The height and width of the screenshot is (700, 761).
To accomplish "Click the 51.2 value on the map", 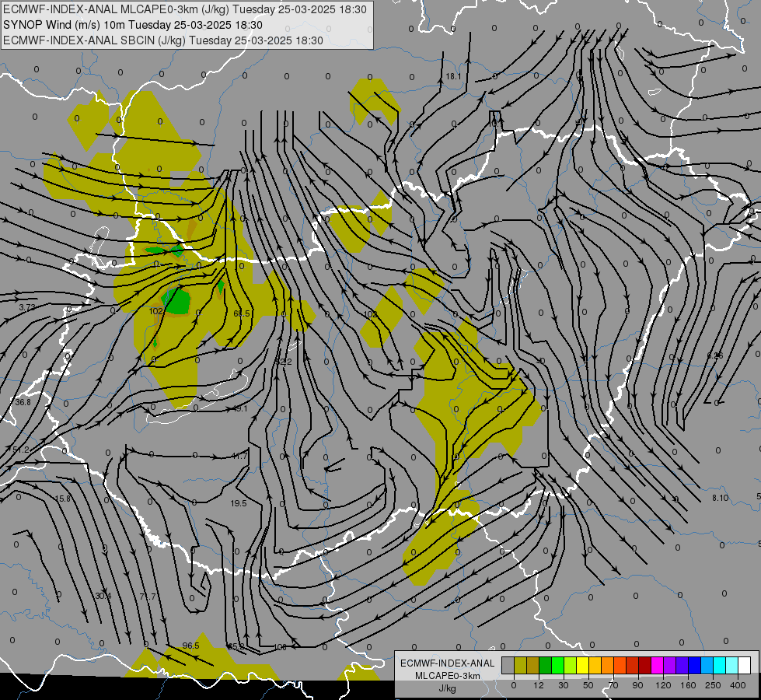I will tap(21, 450).
